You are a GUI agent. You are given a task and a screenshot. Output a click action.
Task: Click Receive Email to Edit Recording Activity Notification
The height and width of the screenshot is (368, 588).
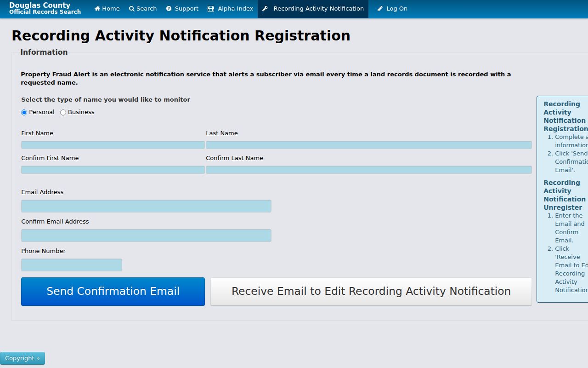pos(371,292)
